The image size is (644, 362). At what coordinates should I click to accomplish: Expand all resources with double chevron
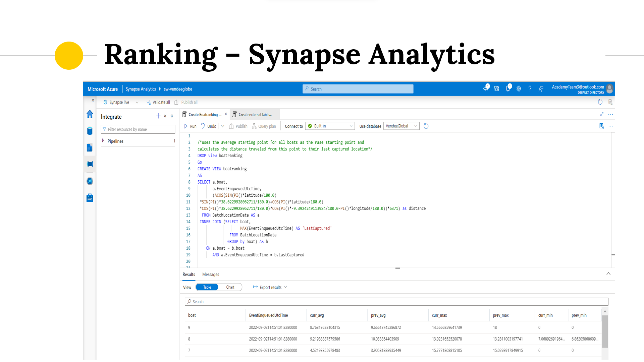(x=165, y=116)
